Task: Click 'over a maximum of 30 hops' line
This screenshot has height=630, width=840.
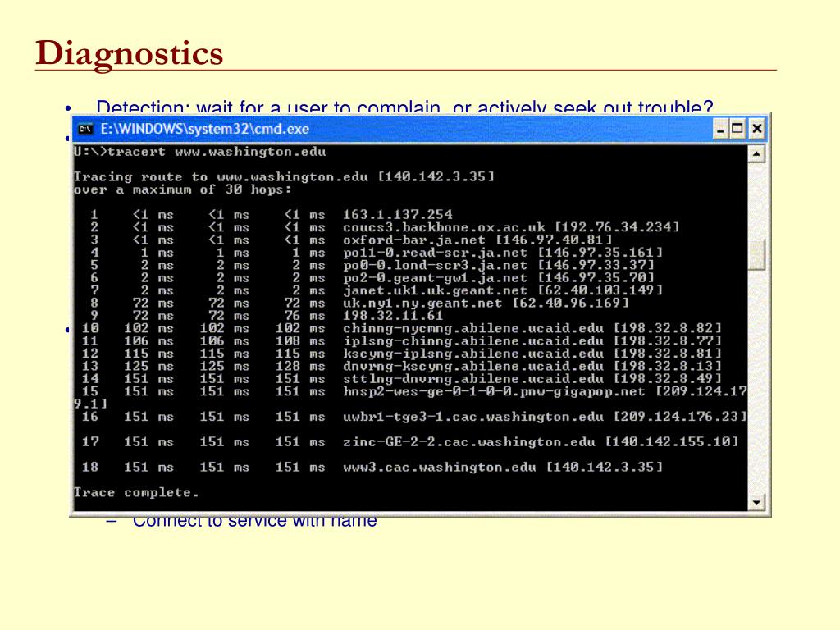Action: coord(183,189)
